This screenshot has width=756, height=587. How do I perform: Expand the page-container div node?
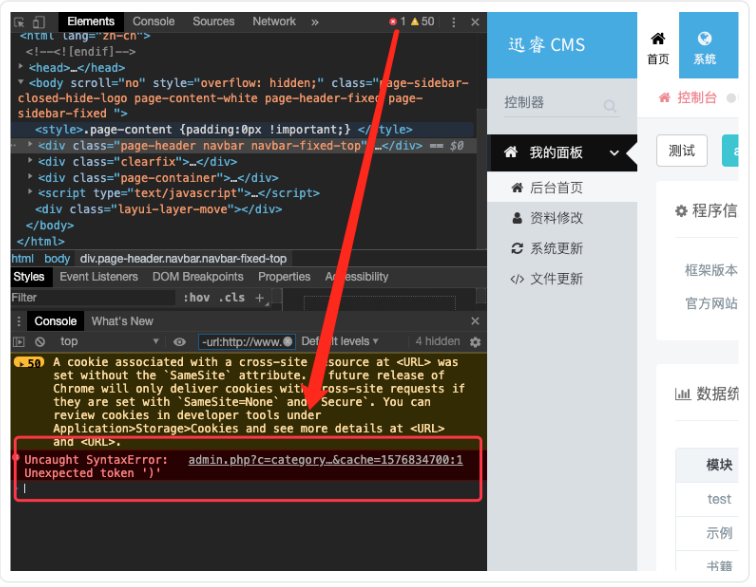coord(30,177)
